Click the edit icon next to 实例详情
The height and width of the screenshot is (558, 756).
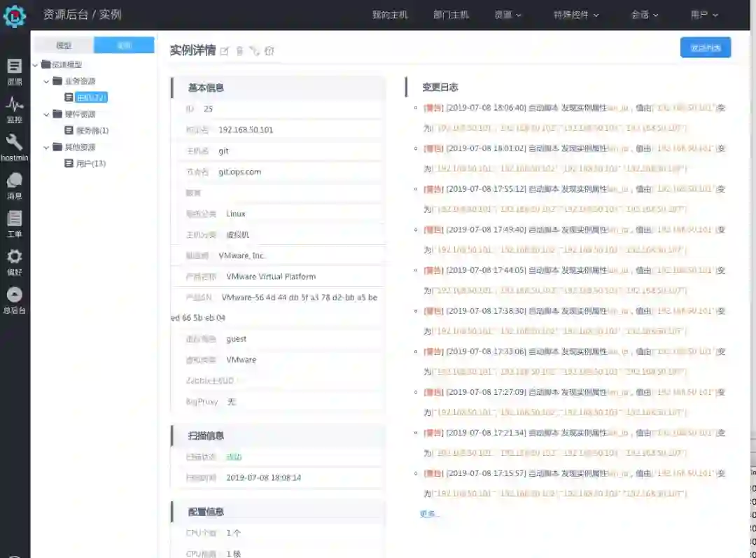pyautogui.click(x=224, y=51)
